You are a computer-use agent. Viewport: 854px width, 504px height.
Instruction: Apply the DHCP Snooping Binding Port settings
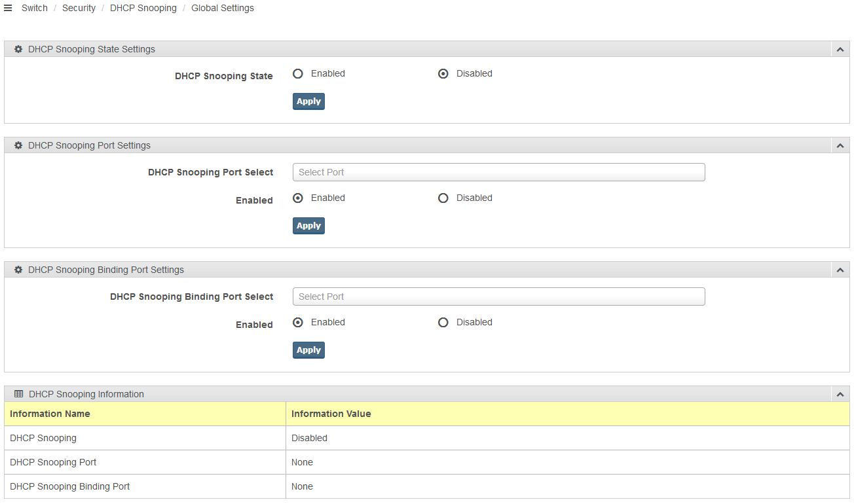click(x=308, y=350)
